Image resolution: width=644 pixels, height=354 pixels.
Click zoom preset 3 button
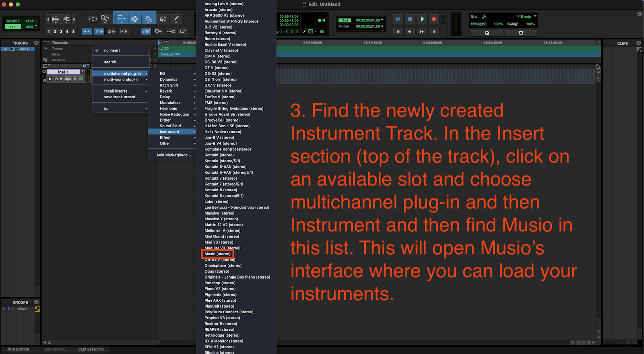pyautogui.click(x=61, y=31)
